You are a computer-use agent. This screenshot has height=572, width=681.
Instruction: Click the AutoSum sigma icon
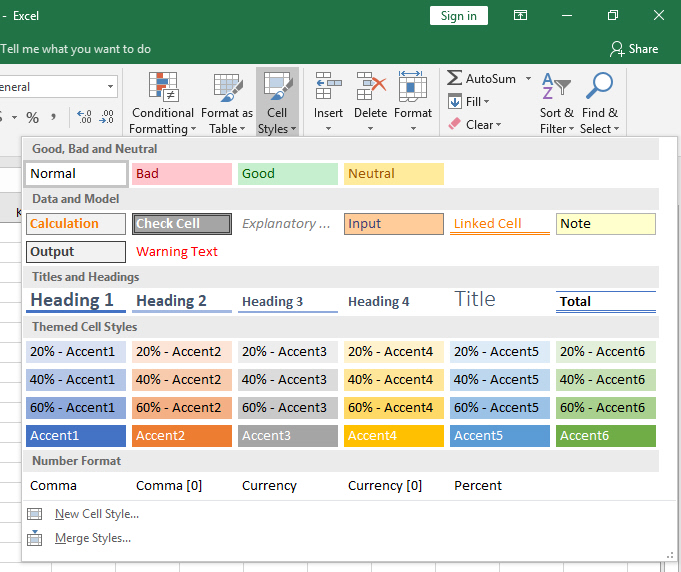click(454, 78)
